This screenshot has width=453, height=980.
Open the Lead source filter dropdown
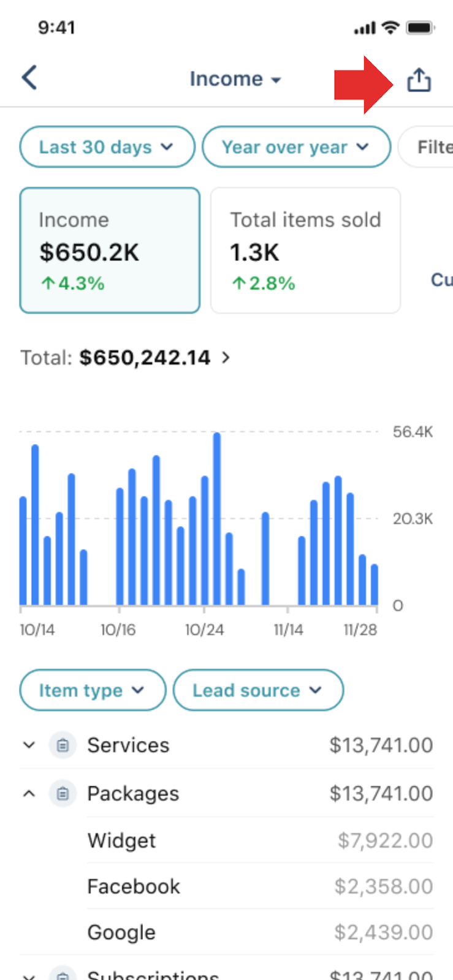258,690
